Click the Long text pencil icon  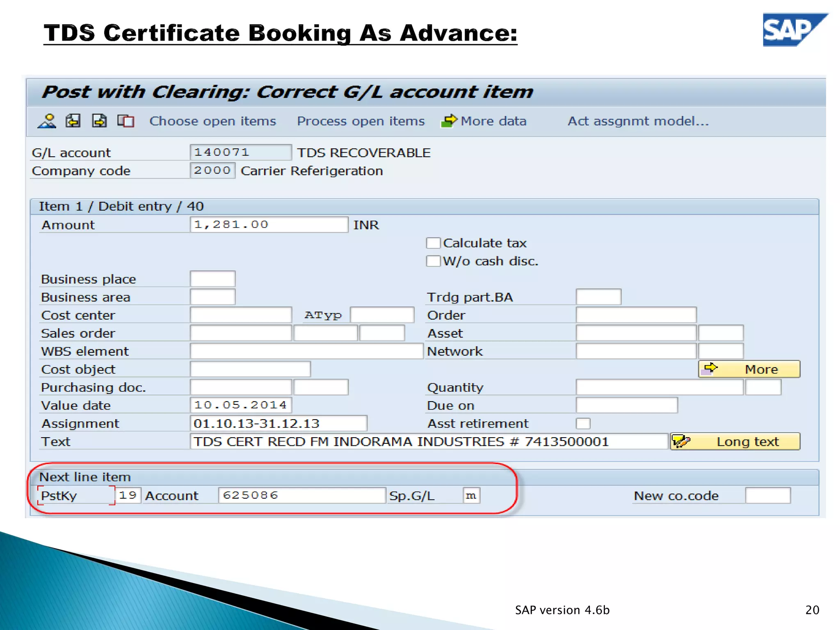682,442
